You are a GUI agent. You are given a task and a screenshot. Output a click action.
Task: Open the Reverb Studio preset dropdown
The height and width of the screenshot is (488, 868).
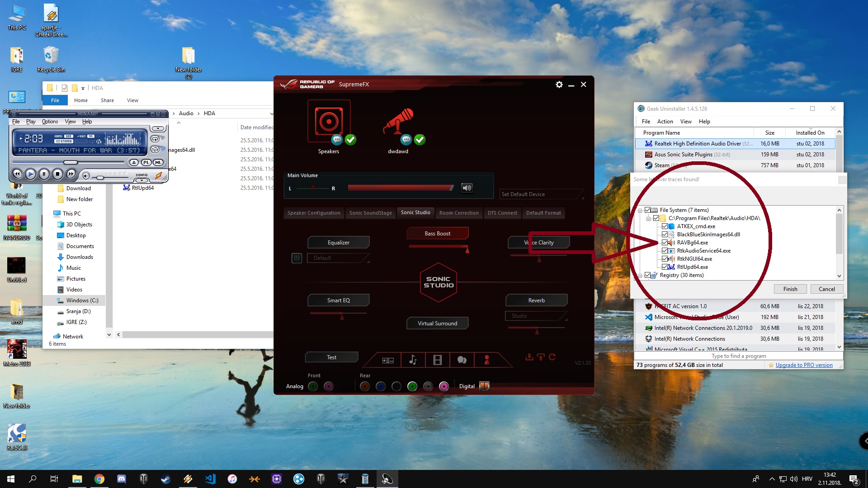(536, 316)
